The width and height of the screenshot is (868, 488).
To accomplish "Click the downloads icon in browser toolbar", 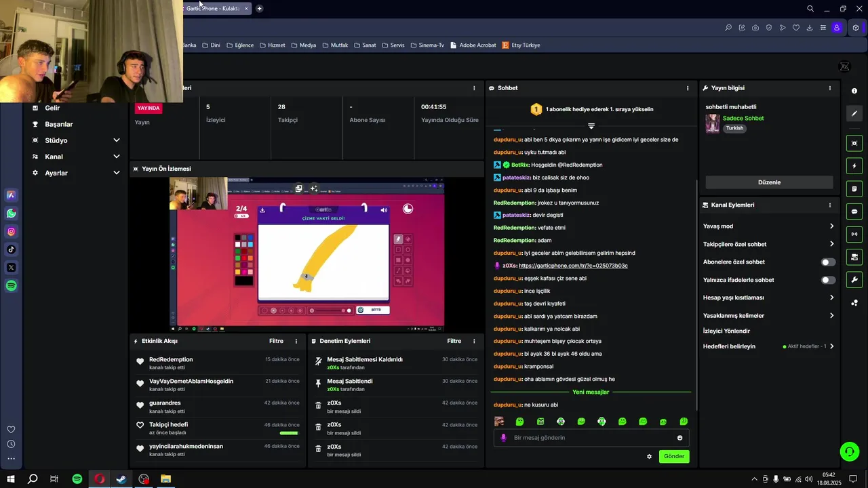I will coord(810,28).
